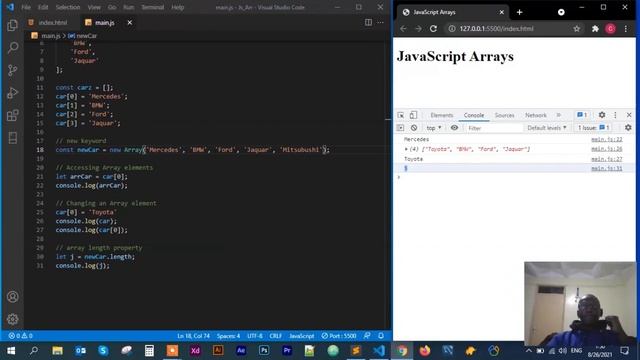Clear the console
The width and height of the screenshot is (640, 360).
pos(414,128)
